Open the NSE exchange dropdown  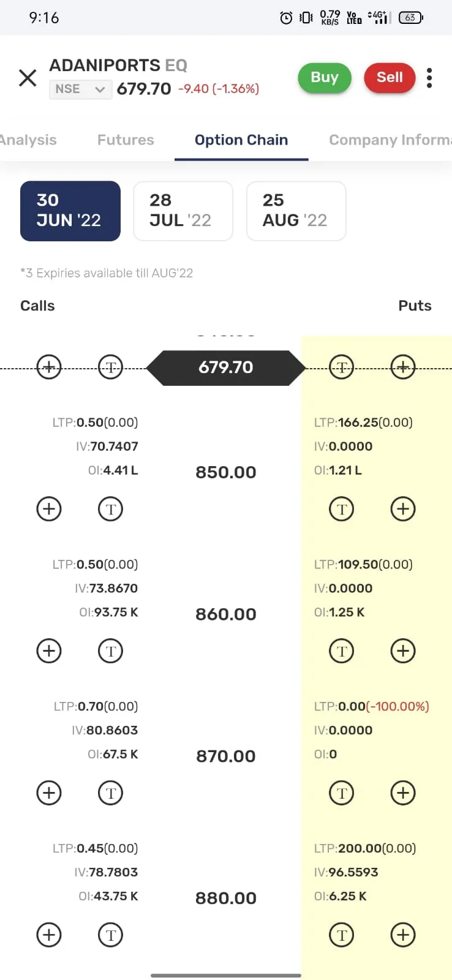tap(80, 89)
